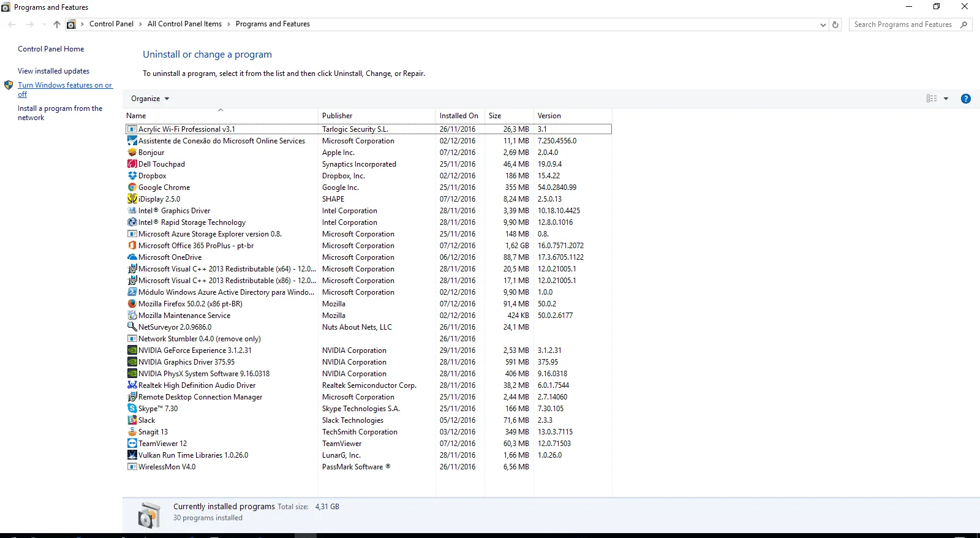Refresh the address bar view
The height and width of the screenshot is (538, 980).
coord(835,25)
